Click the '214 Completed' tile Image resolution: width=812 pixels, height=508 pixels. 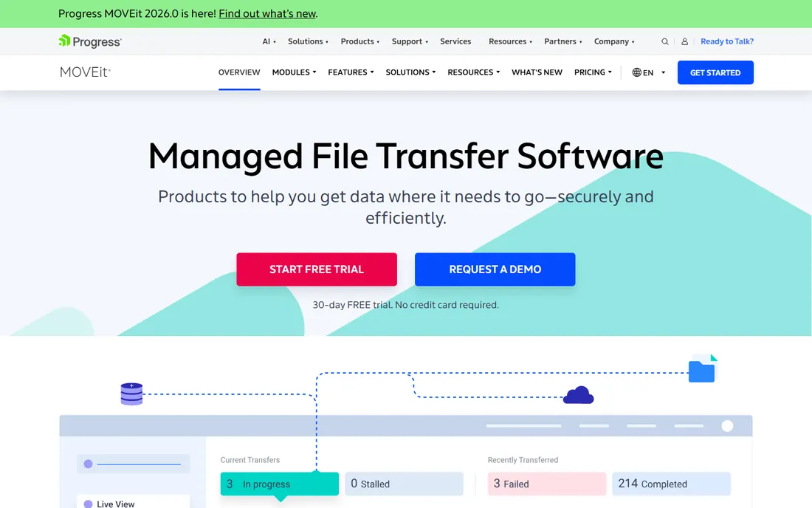671,484
